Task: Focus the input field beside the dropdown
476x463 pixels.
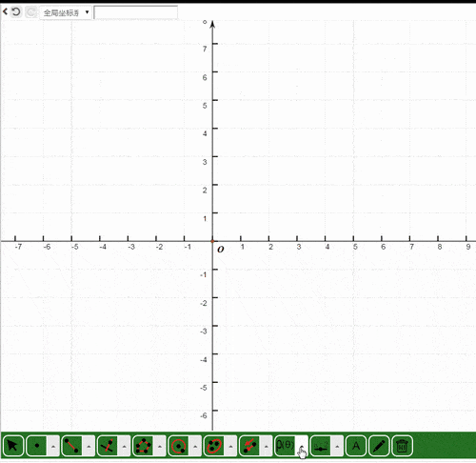Action: click(x=136, y=12)
